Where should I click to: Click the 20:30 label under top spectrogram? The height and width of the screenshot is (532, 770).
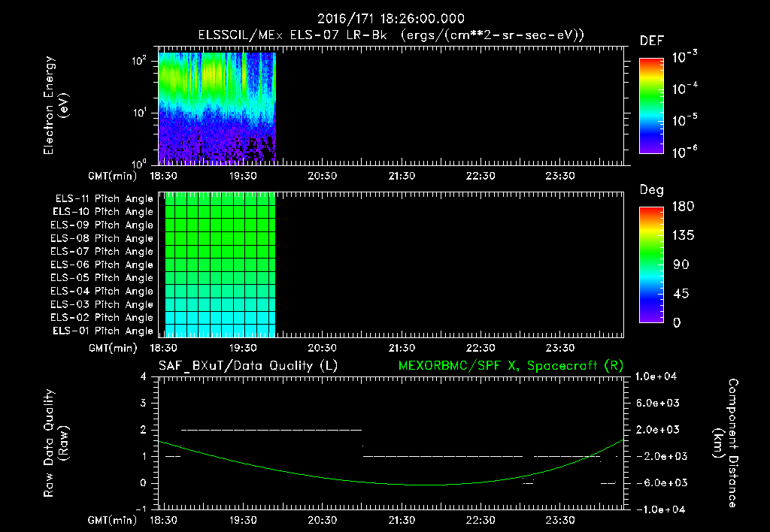coord(322,176)
